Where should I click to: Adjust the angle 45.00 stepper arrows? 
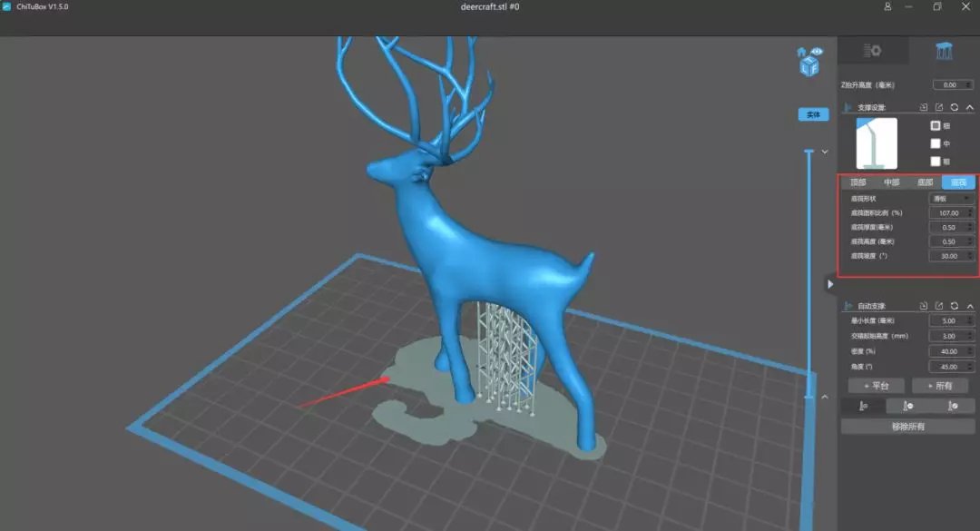tap(970, 367)
